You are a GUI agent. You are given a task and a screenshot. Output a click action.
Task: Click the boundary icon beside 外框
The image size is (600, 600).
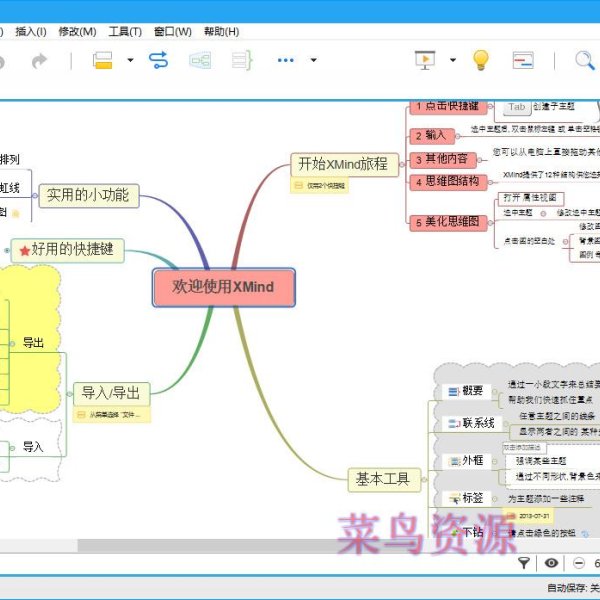tap(454, 461)
